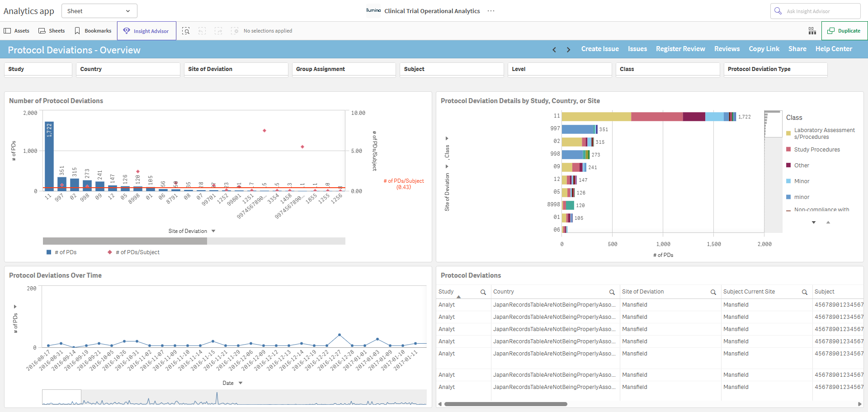868x412 pixels.
Task: Select the lowercase minor legend entry
Action: tap(797, 197)
